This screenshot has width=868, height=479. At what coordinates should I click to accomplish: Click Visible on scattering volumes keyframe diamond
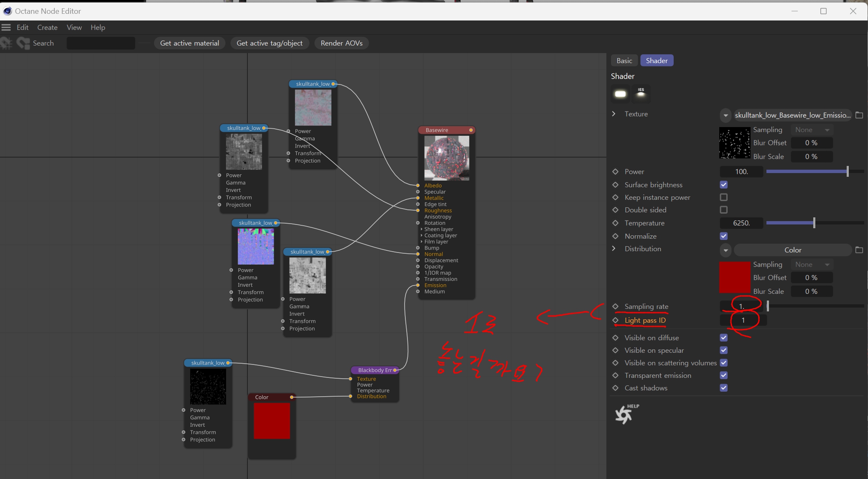click(615, 363)
